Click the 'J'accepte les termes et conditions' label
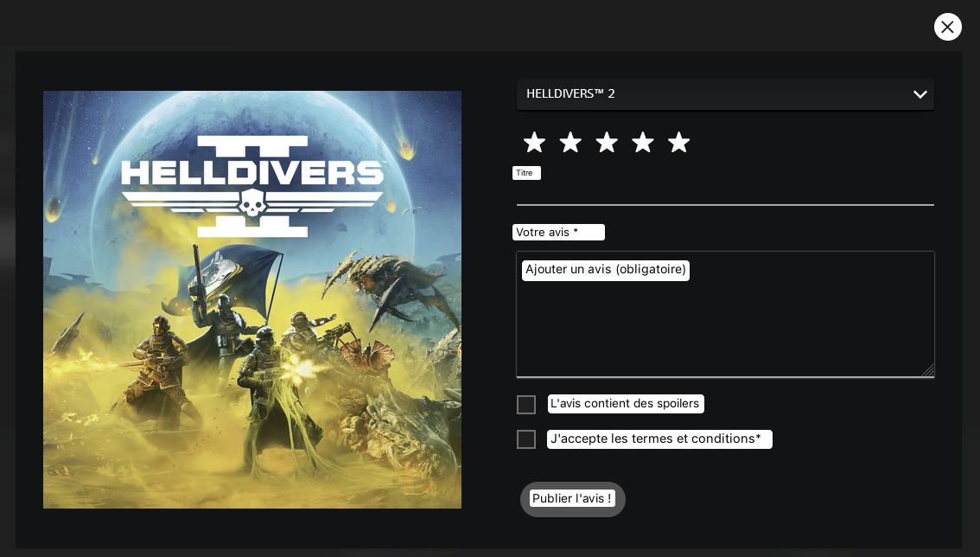 pos(659,439)
